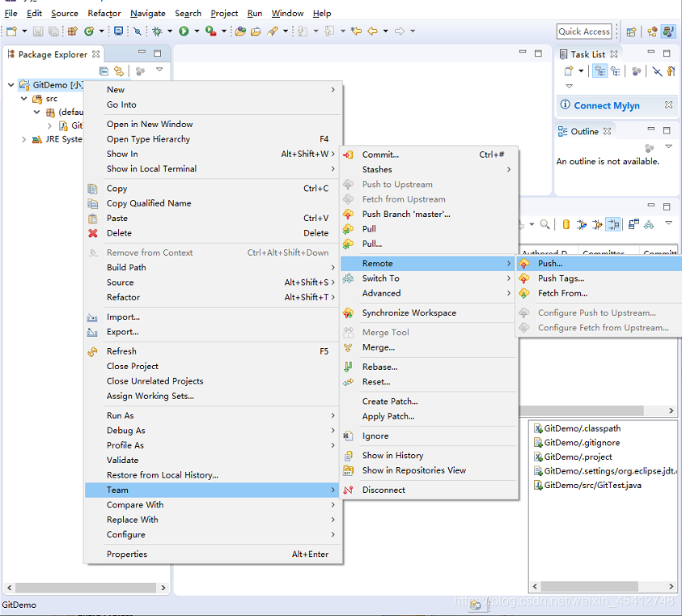Open the Window menu
This screenshot has width=682, height=616.
(x=287, y=14)
